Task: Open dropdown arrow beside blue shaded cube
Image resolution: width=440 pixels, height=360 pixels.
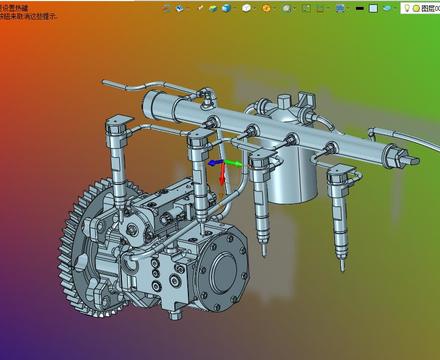Action: coord(235,9)
